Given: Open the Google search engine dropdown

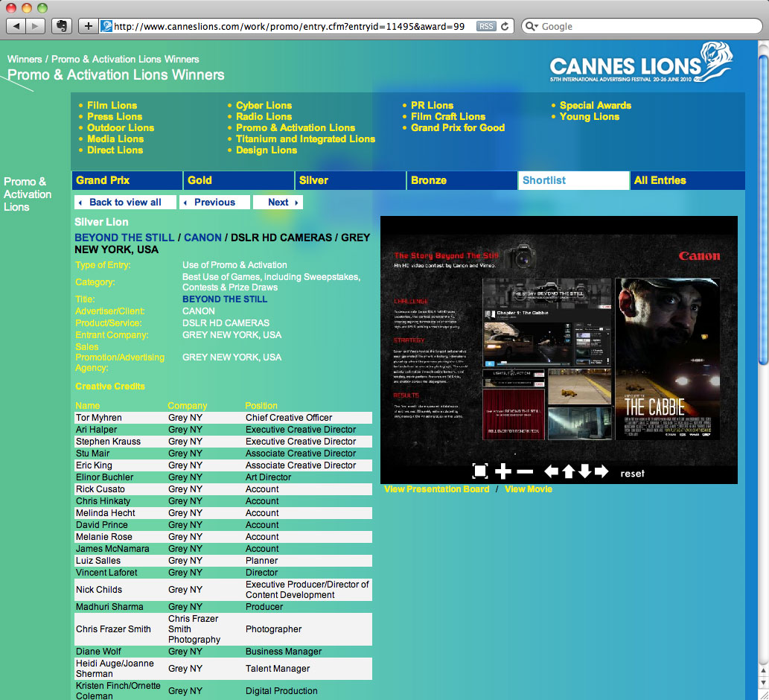Looking at the screenshot, I should [x=532, y=26].
